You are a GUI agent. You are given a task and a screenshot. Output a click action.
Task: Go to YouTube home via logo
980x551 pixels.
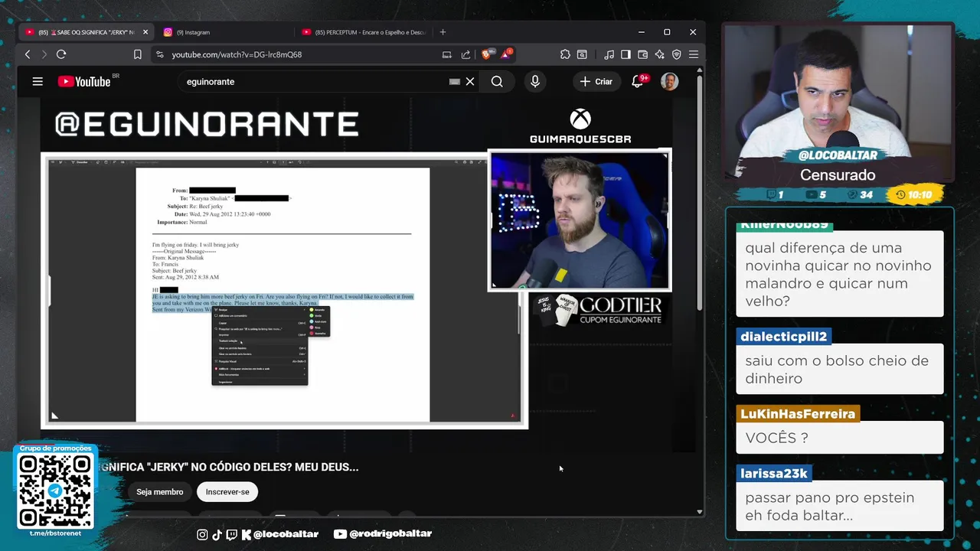(x=84, y=81)
